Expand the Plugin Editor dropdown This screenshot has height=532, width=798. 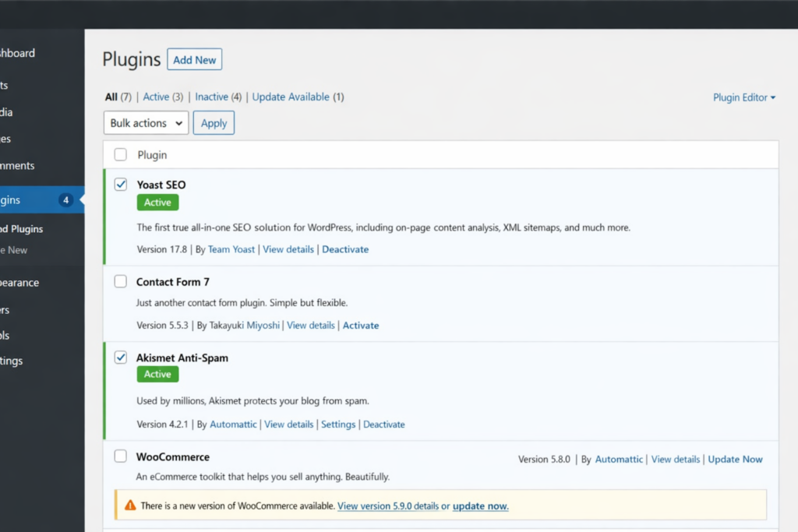pos(744,97)
